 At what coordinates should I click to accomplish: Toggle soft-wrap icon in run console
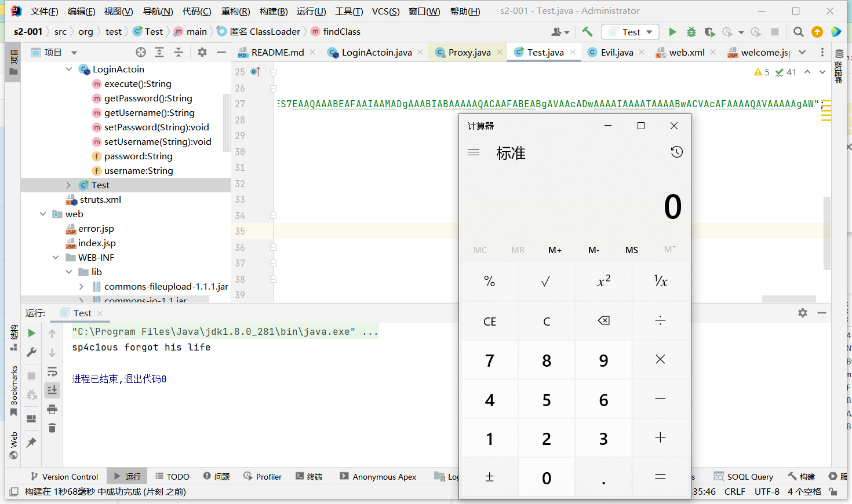pos(52,371)
